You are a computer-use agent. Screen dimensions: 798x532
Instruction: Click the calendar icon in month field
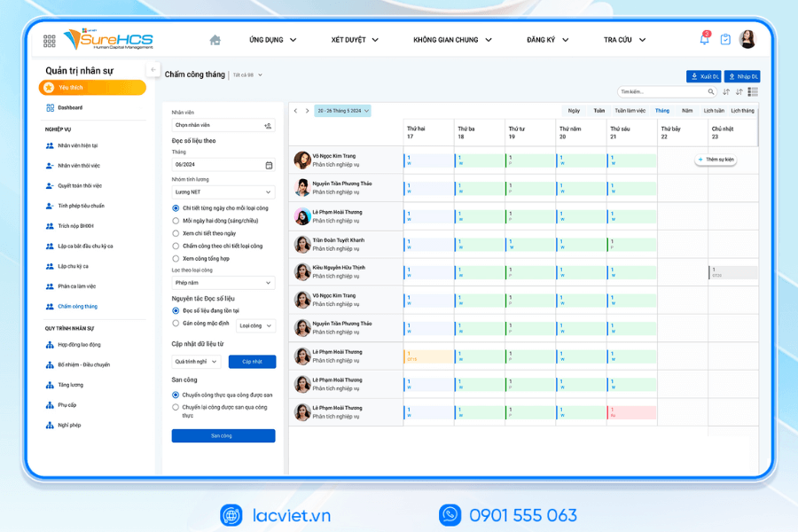coord(269,165)
